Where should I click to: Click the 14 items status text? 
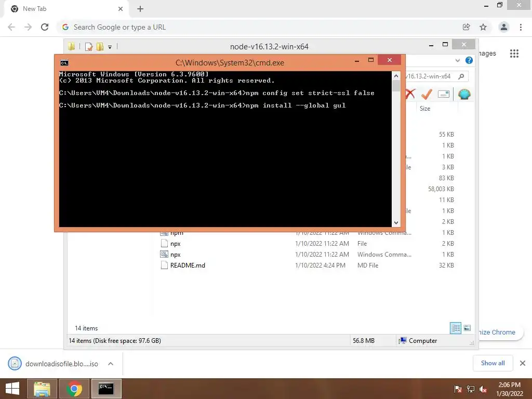point(86,328)
